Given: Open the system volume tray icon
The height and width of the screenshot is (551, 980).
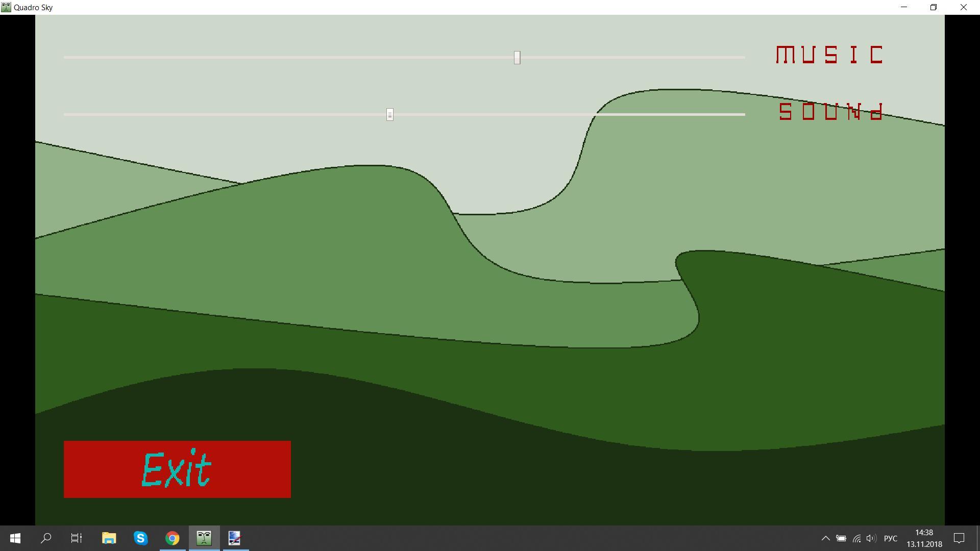Looking at the screenshot, I should coord(871,538).
